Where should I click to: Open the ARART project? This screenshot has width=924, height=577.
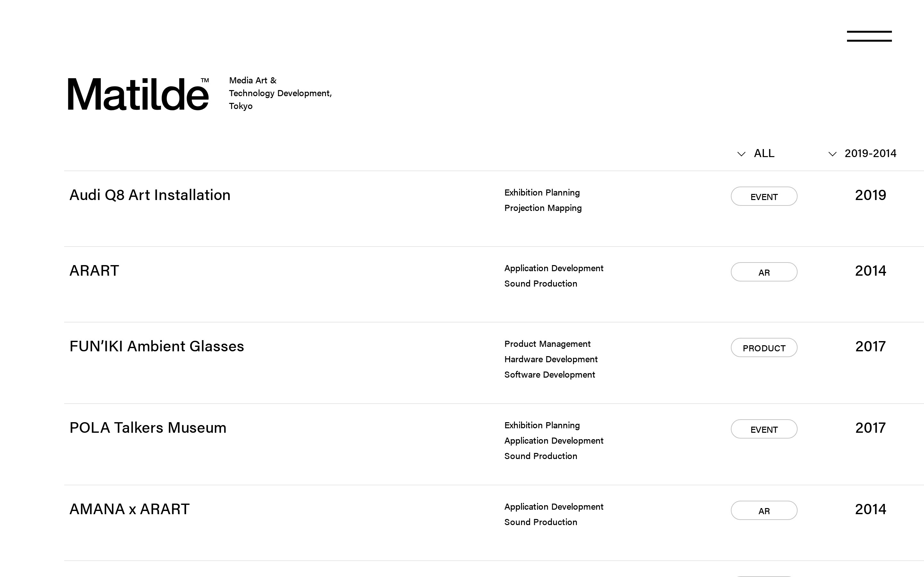pyautogui.click(x=94, y=271)
